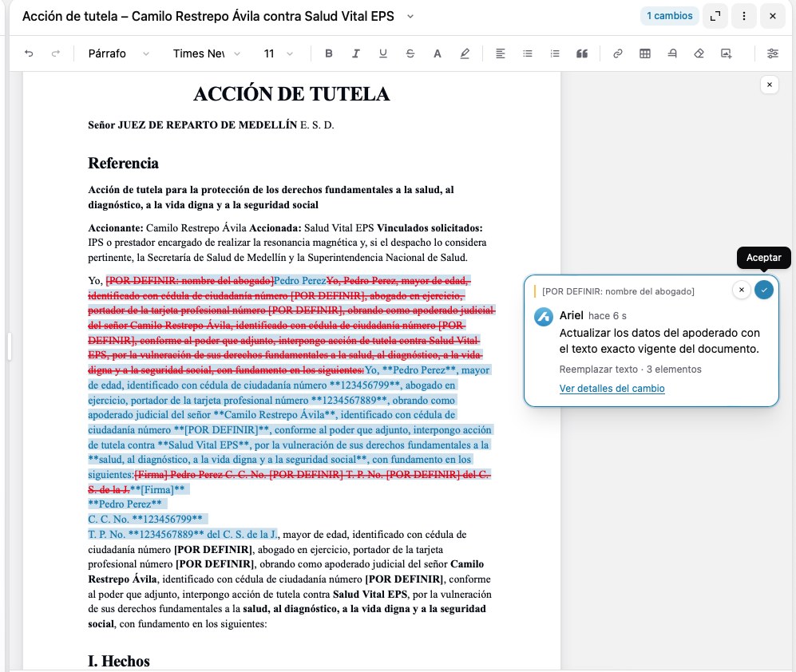The width and height of the screenshot is (796, 672).
Task: Click the document title text in header
Action: tap(208, 16)
